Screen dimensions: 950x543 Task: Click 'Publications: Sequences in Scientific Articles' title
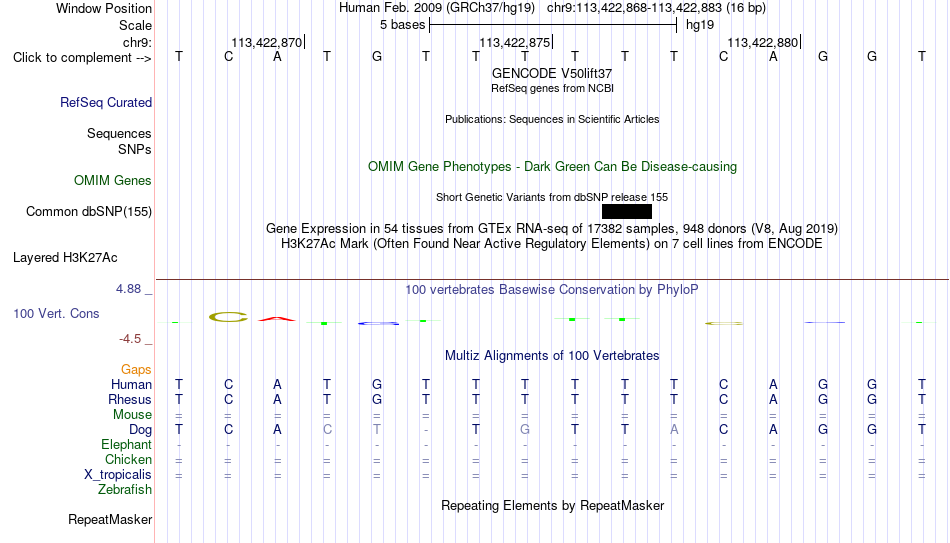tap(552, 119)
